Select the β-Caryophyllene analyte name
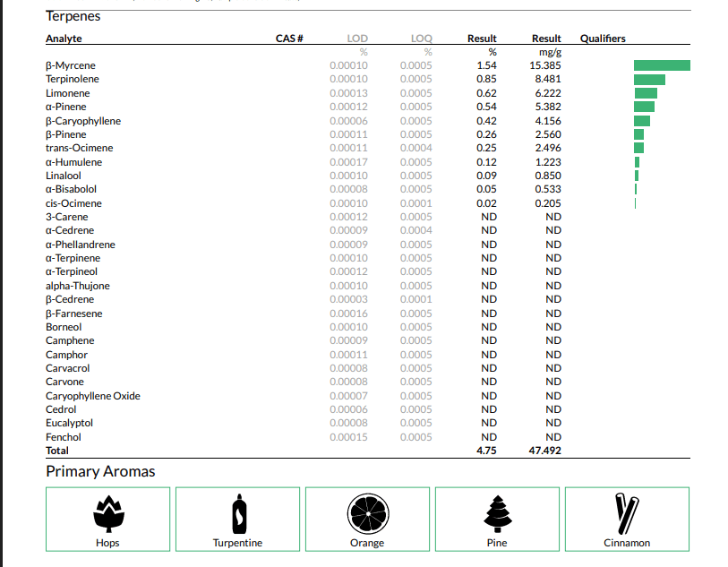Screen dimensions: 728x567 (x=83, y=121)
